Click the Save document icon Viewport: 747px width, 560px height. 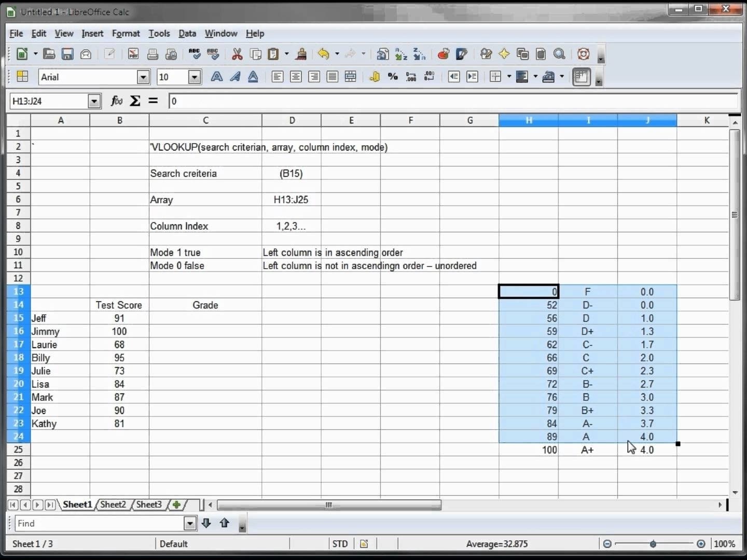click(x=67, y=54)
